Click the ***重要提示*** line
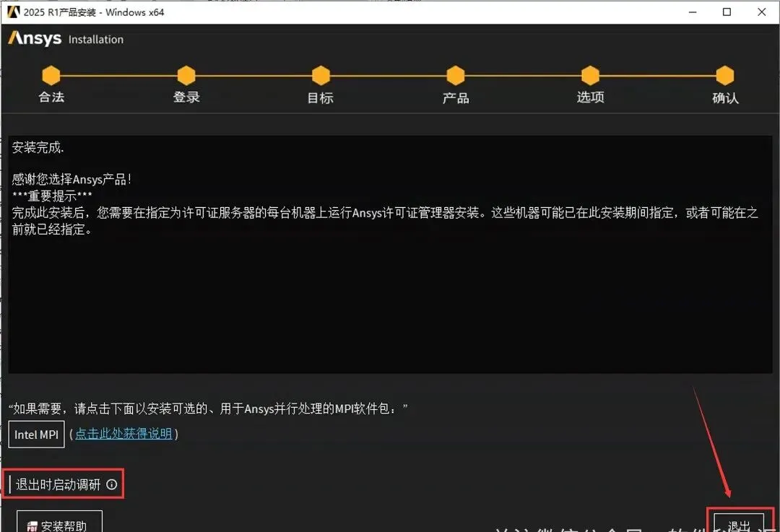 (52, 196)
